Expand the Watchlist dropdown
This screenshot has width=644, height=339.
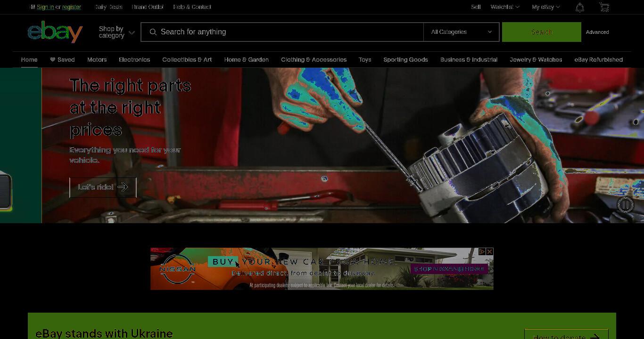tap(505, 7)
